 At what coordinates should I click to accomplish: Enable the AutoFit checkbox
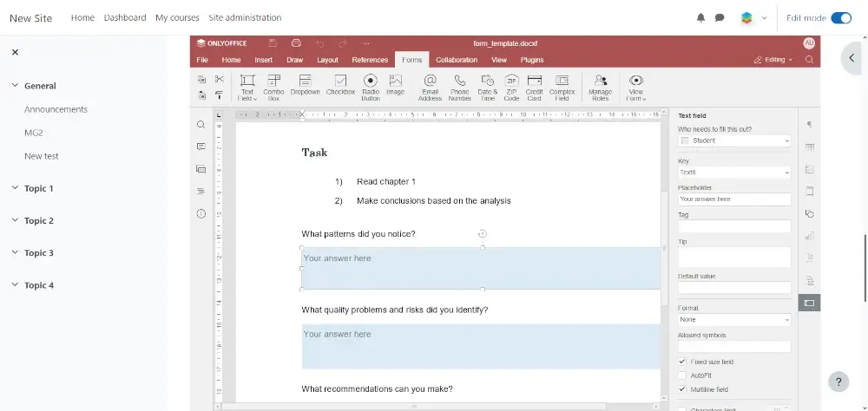(683, 375)
